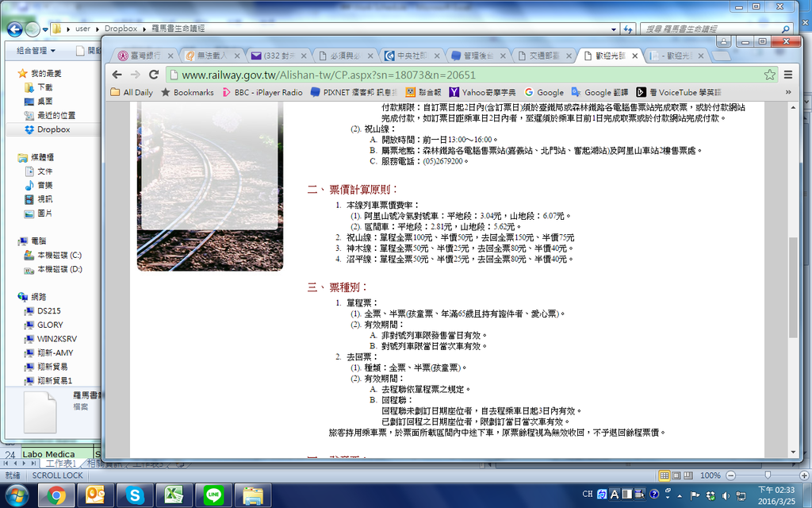
Task: Click Excel zoom out minus button
Action: (x=730, y=475)
